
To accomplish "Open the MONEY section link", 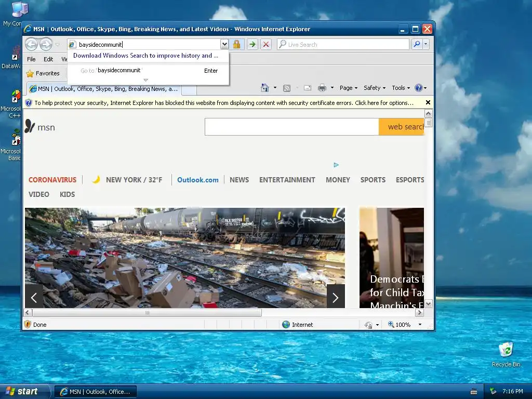I will click(x=338, y=180).
